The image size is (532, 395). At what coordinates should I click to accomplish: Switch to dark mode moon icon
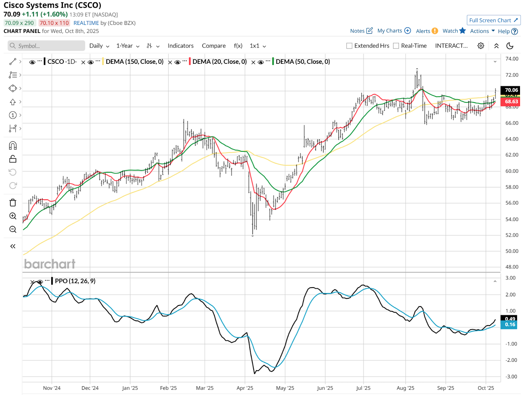click(510, 46)
